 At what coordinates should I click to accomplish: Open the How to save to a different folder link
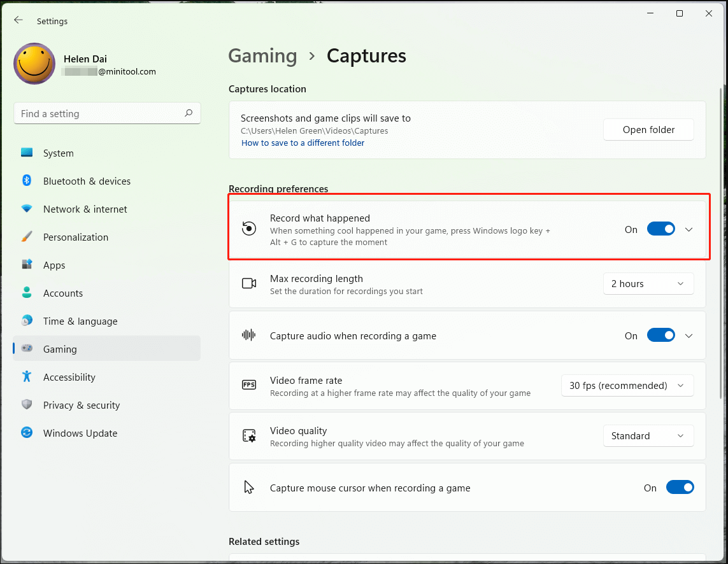[x=303, y=143]
